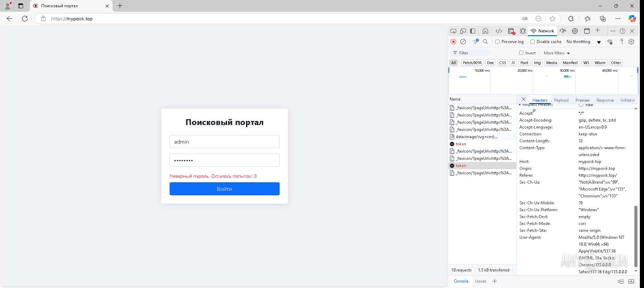This screenshot has height=288, width=644.
Task: Click the browser back arrow
Action: tap(10, 19)
